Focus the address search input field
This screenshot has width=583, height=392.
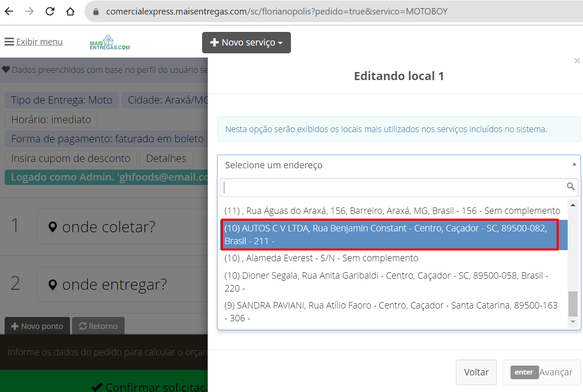click(399, 187)
